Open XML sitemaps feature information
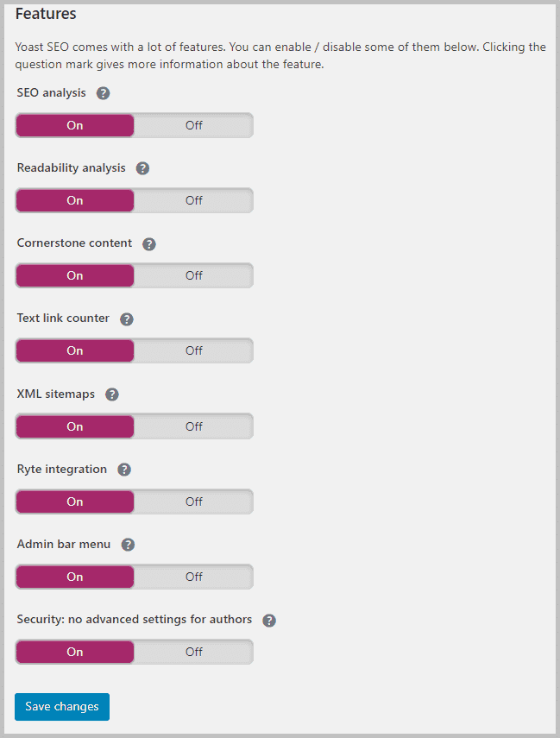Viewport: 560px width, 738px height. pyautogui.click(x=111, y=394)
